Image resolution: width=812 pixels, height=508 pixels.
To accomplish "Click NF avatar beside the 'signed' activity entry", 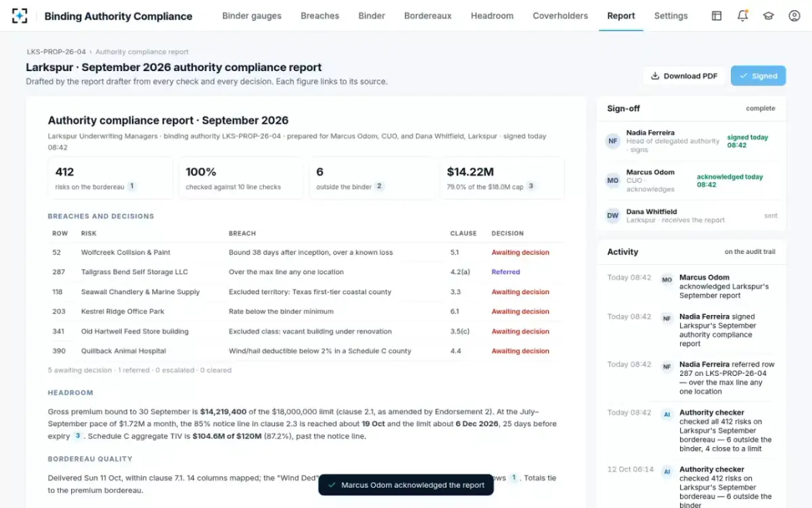I will (667, 318).
